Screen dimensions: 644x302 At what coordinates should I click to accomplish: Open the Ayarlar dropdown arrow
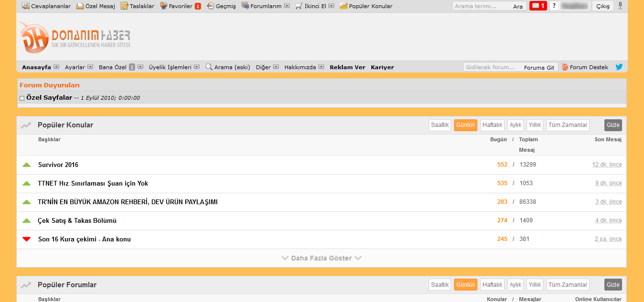point(90,67)
